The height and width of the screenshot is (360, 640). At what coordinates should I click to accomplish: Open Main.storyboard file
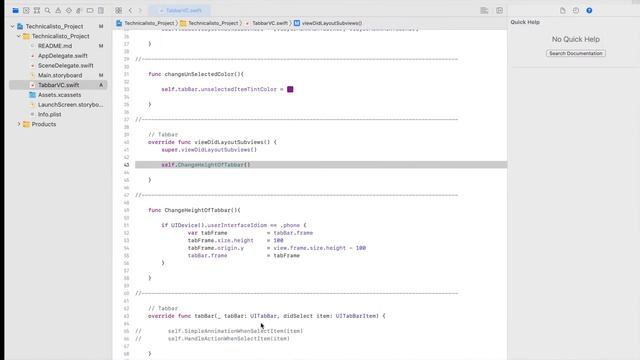point(60,75)
